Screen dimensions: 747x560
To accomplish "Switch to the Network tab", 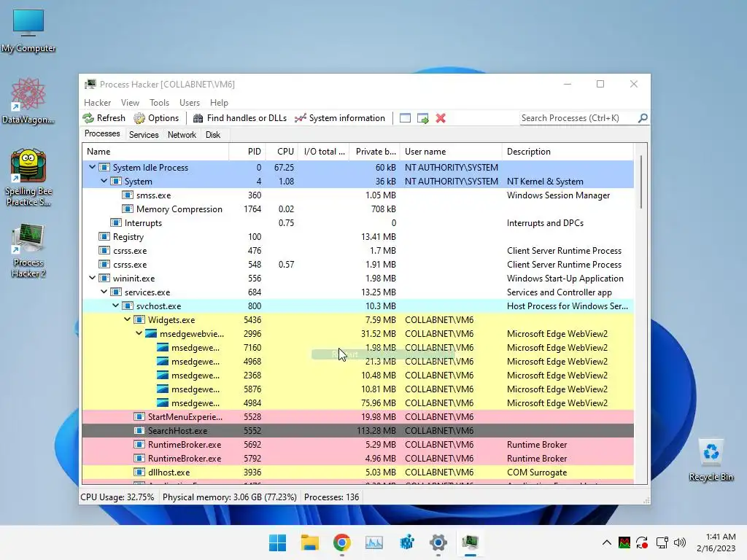I will 182,135.
